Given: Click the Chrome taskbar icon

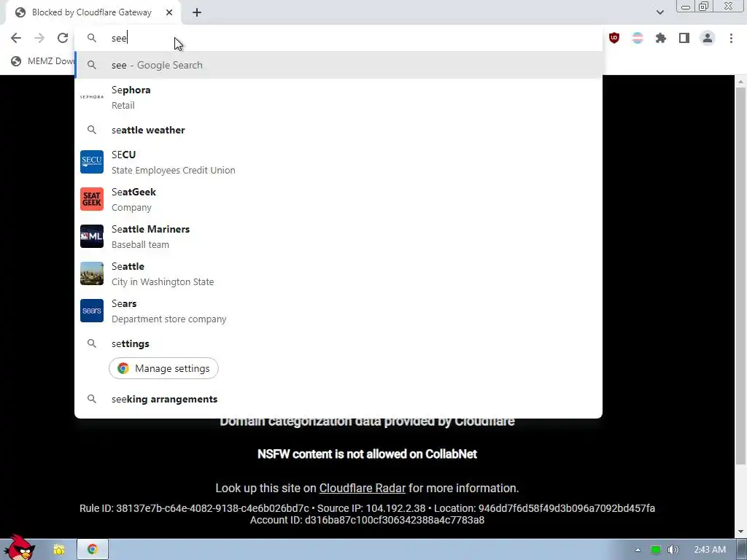Looking at the screenshot, I should tap(93, 550).
